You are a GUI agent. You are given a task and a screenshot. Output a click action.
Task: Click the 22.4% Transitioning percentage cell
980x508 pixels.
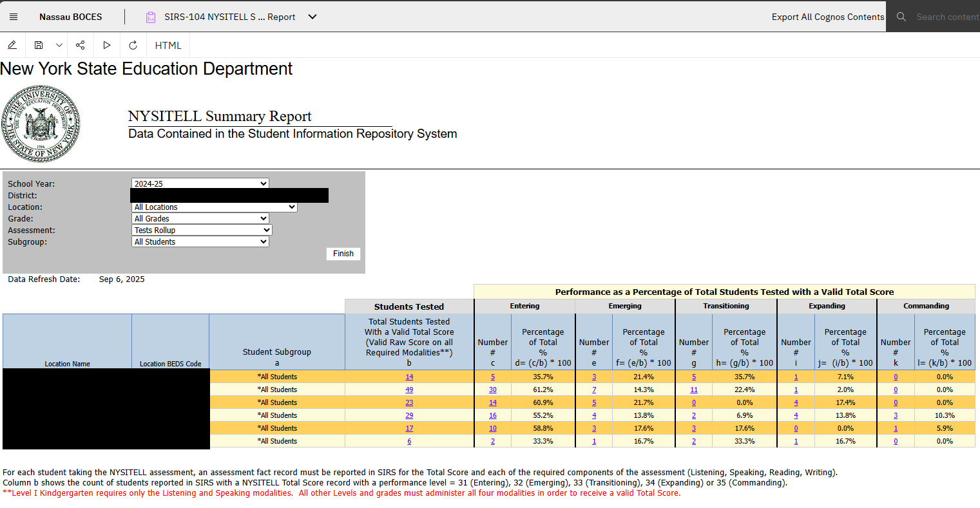click(745, 390)
